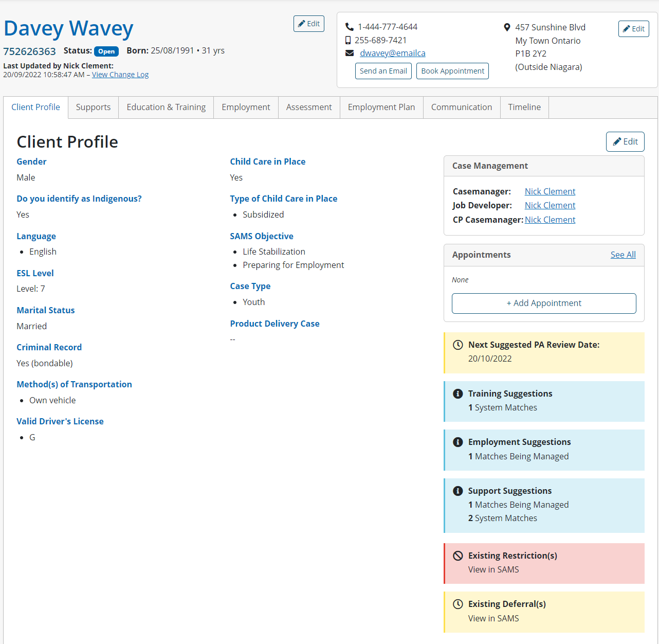Click the mobile icon beside 255-689-7421
Screen dimensions: 659x644
(x=348, y=40)
